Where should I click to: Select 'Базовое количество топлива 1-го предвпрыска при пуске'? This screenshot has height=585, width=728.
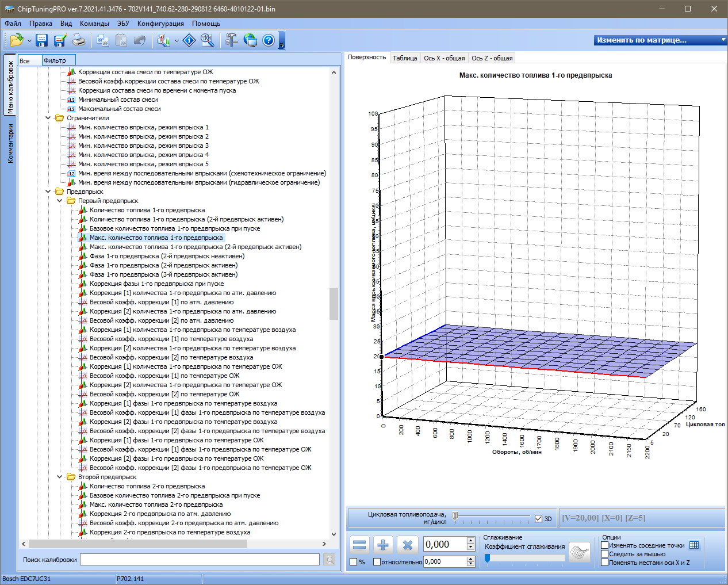(175, 228)
